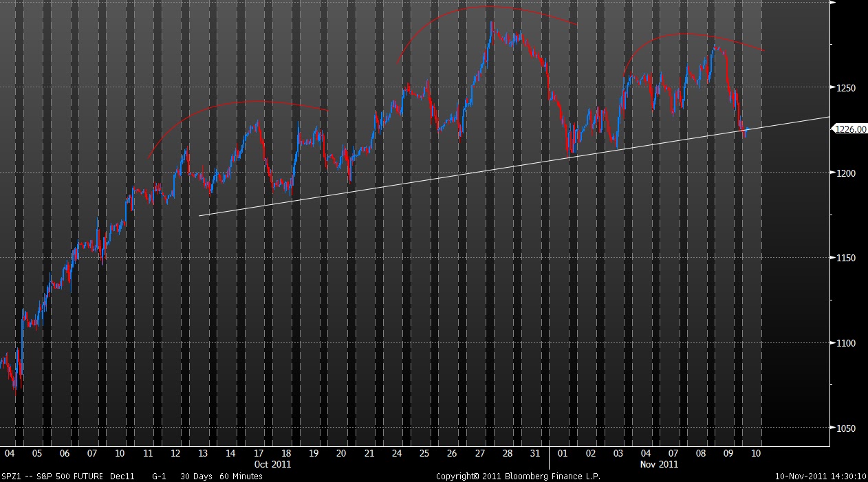Click the 1100 price axis label
868x482 pixels.
[x=845, y=343]
